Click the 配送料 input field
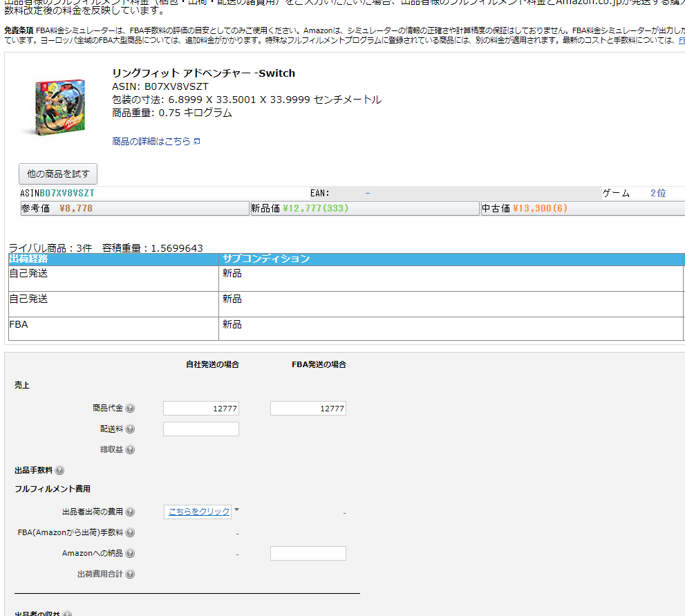This screenshot has width=685, height=616. 201,429
